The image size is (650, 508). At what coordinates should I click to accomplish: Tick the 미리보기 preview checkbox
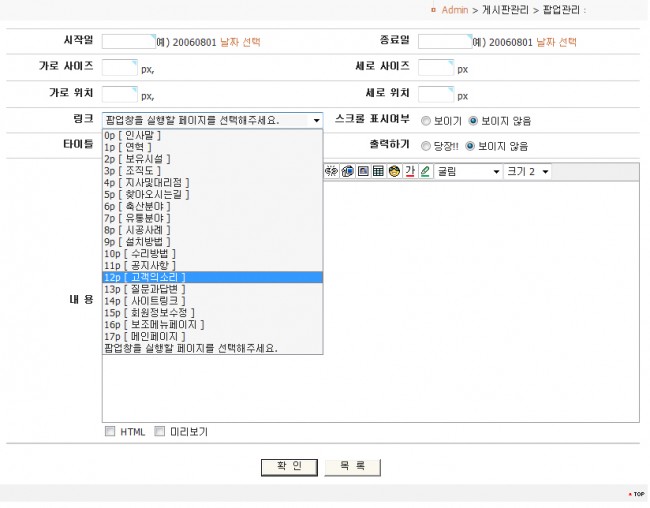(160, 432)
